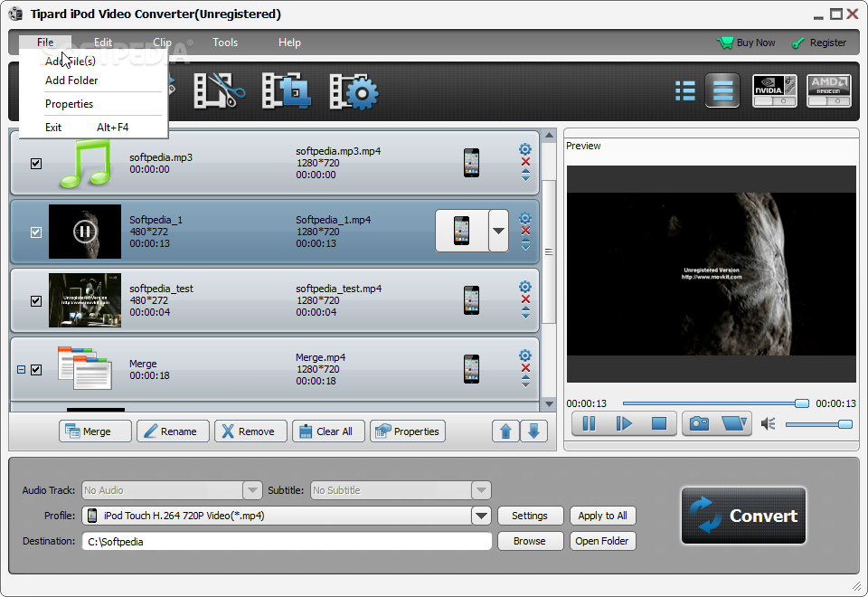Image resolution: width=868 pixels, height=597 pixels.
Task: Click the Rename button
Action: point(173,431)
